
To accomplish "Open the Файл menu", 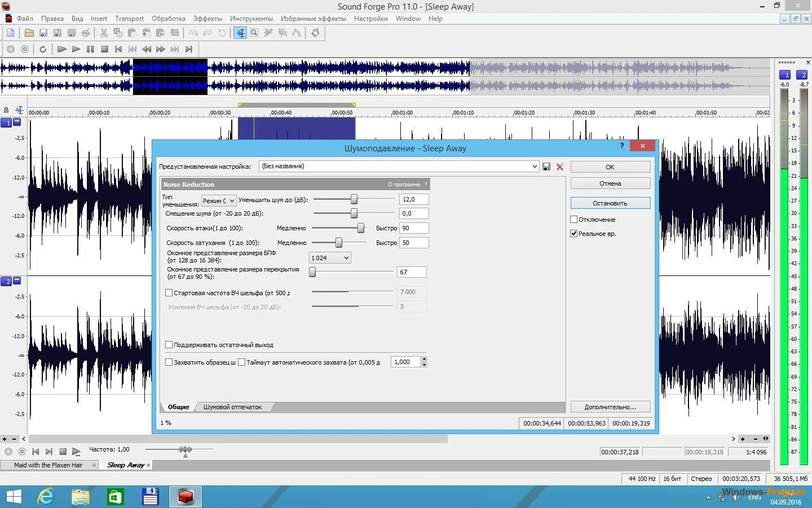I will pos(25,19).
